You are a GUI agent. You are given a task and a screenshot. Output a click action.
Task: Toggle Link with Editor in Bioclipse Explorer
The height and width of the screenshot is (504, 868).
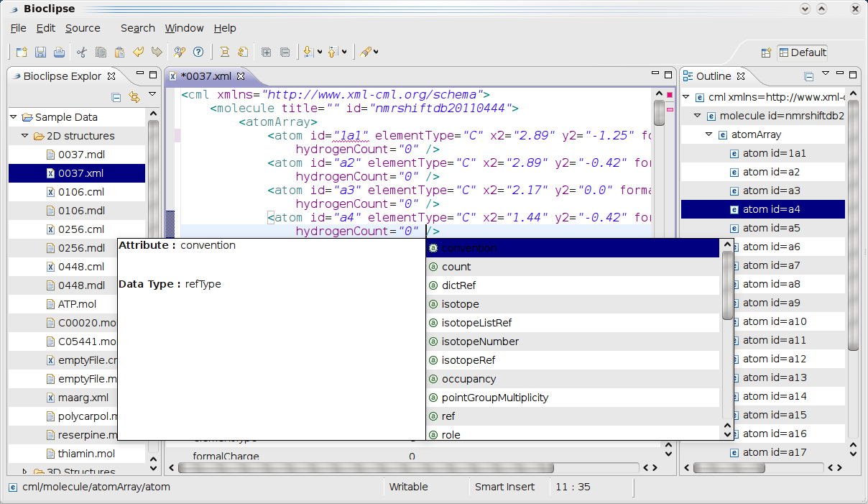134,97
